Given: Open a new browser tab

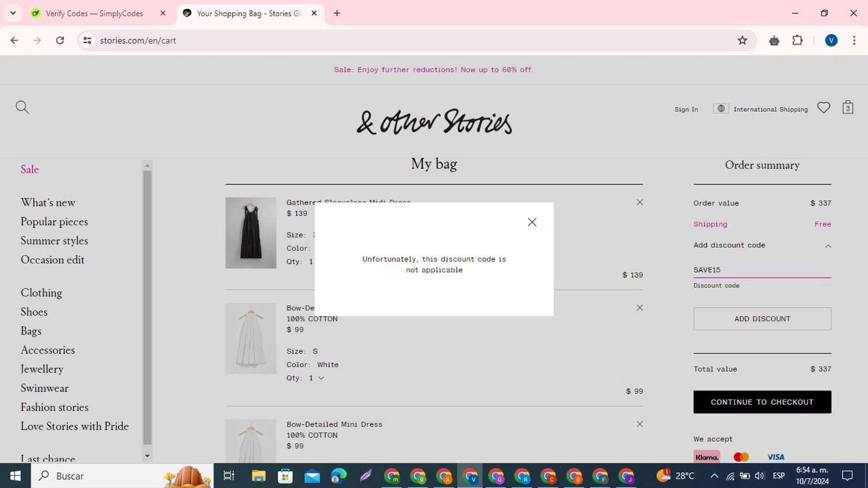Looking at the screenshot, I should coord(337,13).
